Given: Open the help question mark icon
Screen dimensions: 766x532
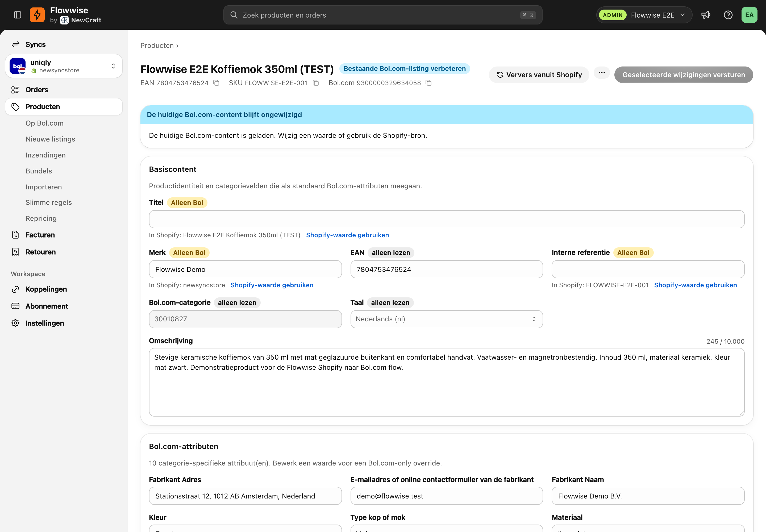Looking at the screenshot, I should [x=728, y=15].
